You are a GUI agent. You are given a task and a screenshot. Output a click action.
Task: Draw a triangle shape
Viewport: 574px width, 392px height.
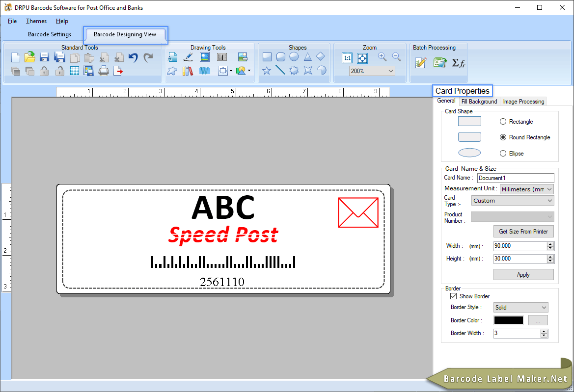pos(307,57)
